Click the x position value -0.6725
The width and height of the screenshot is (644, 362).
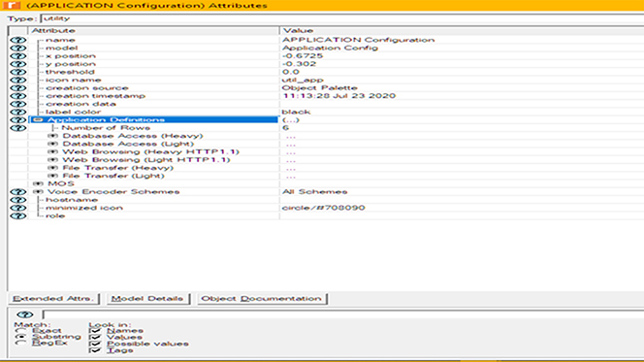303,56
